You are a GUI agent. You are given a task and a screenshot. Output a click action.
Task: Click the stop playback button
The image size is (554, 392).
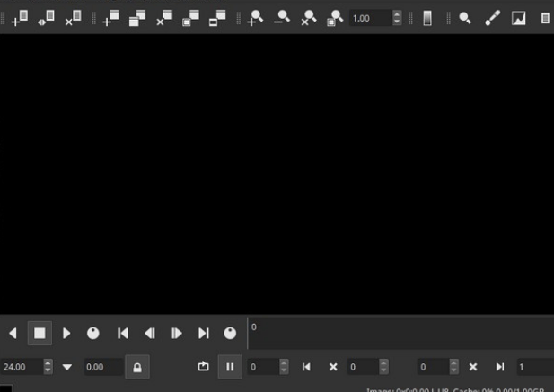40,333
